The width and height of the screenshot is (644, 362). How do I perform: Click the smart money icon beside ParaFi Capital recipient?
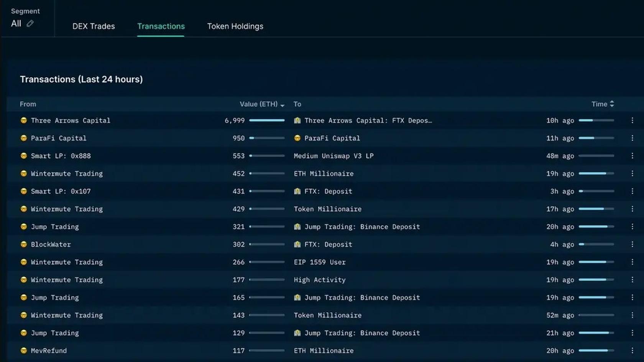(297, 138)
